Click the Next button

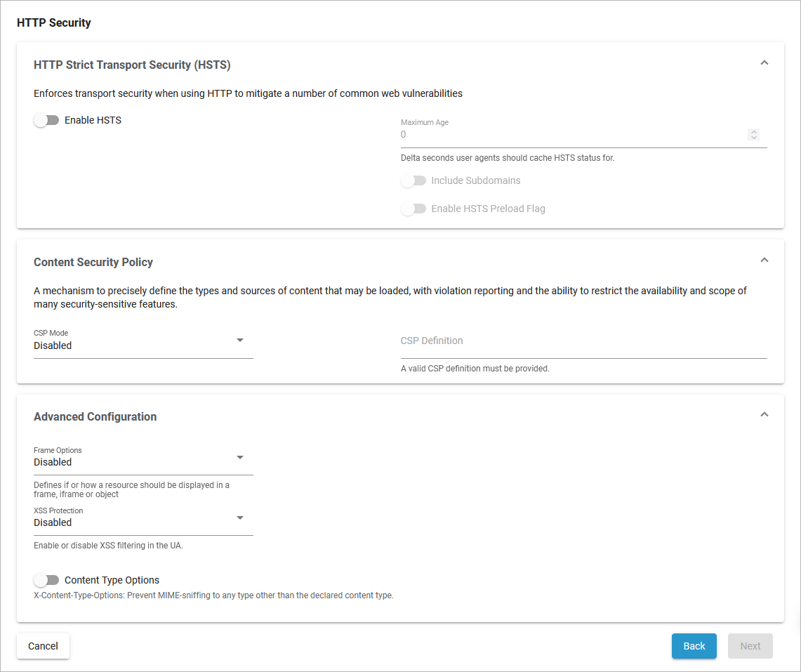750,646
